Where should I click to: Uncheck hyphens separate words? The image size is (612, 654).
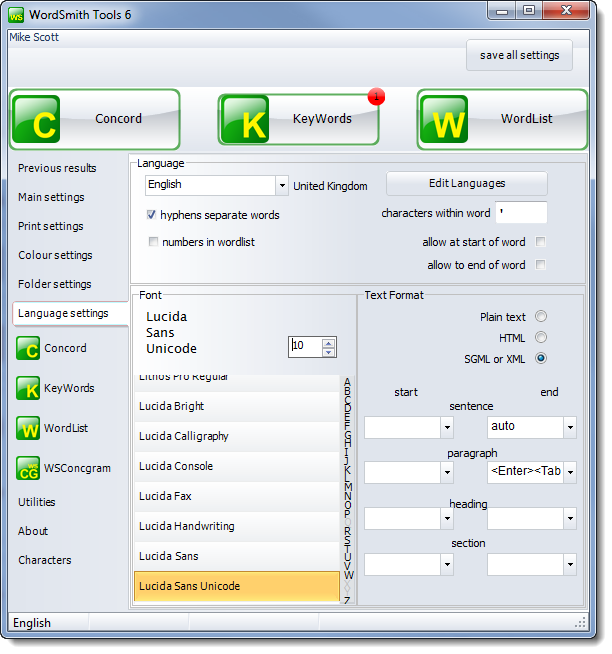point(152,215)
